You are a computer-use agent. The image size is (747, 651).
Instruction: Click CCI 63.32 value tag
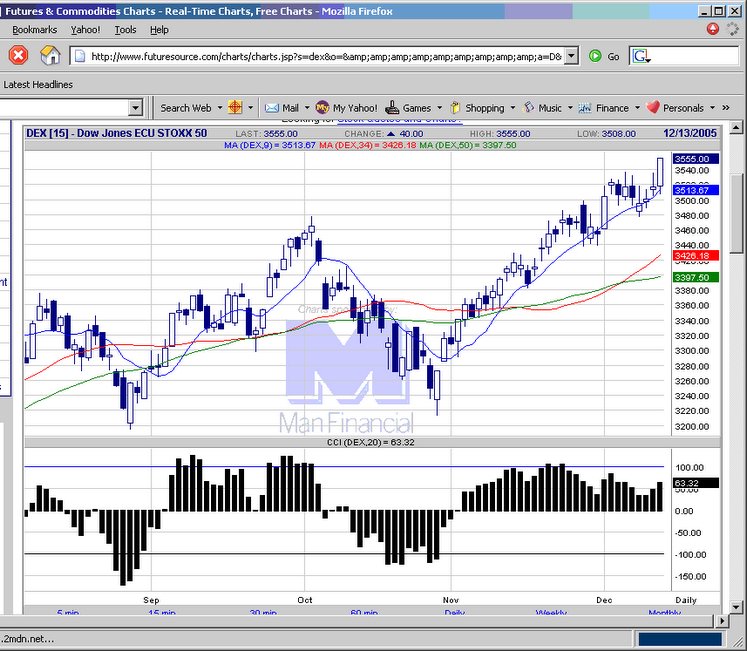pos(696,483)
